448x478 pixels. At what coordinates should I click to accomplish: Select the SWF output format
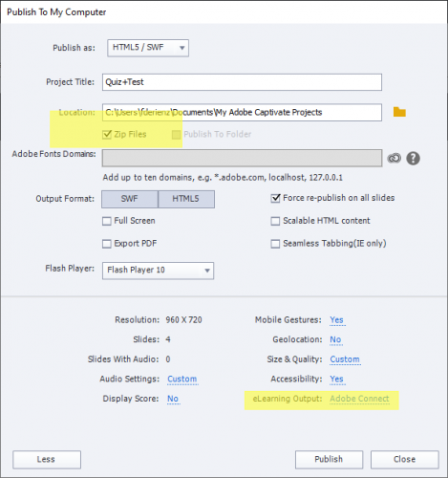[130, 199]
